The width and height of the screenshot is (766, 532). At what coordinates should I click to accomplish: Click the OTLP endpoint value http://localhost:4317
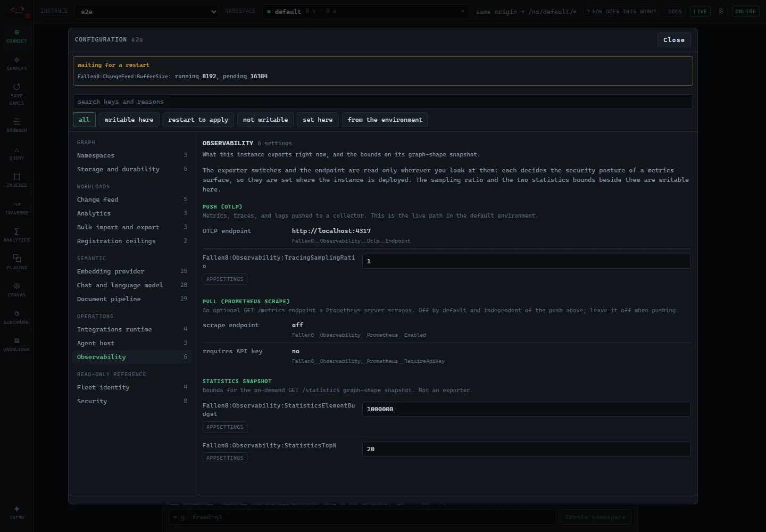[x=331, y=231]
